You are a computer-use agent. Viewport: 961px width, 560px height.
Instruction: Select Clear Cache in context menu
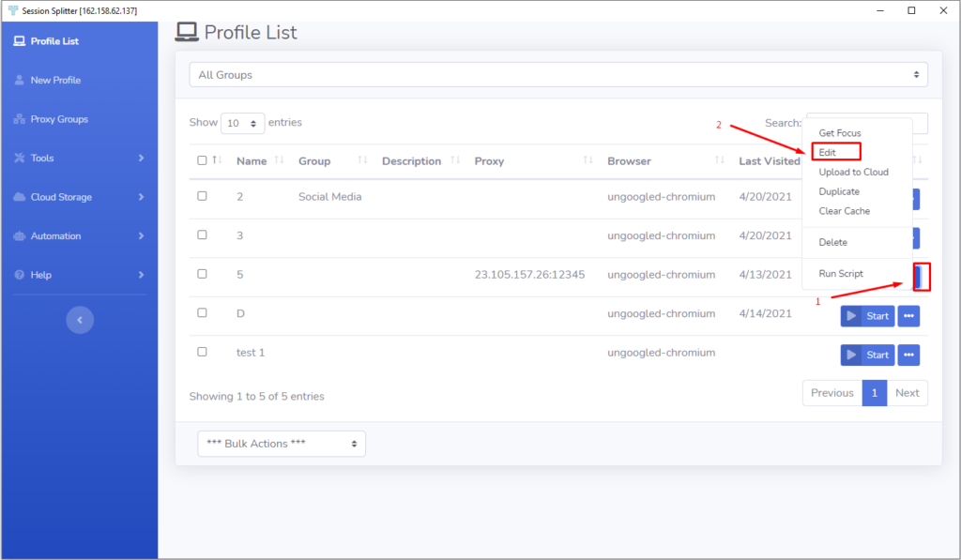click(844, 211)
